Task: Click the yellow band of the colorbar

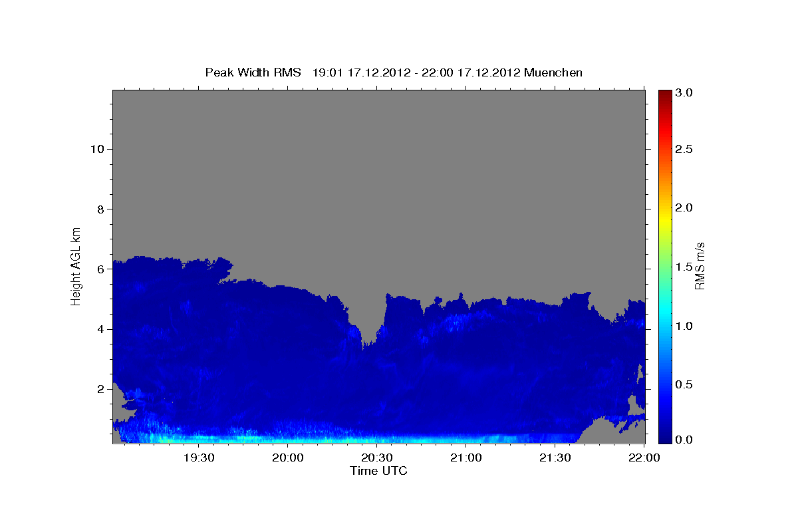Action: (664, 219)
